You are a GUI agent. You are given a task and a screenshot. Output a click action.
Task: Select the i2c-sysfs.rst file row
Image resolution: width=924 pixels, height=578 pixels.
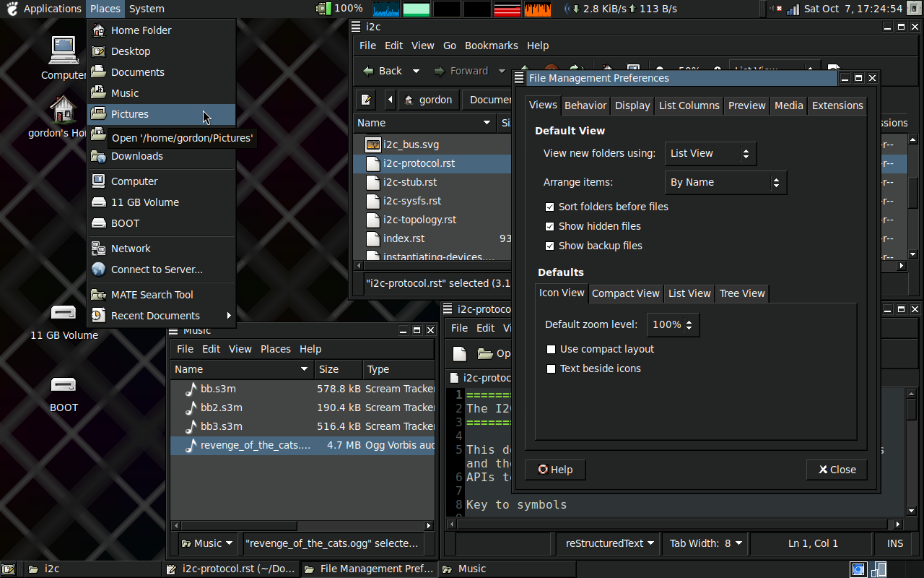(x=432, y=201)
